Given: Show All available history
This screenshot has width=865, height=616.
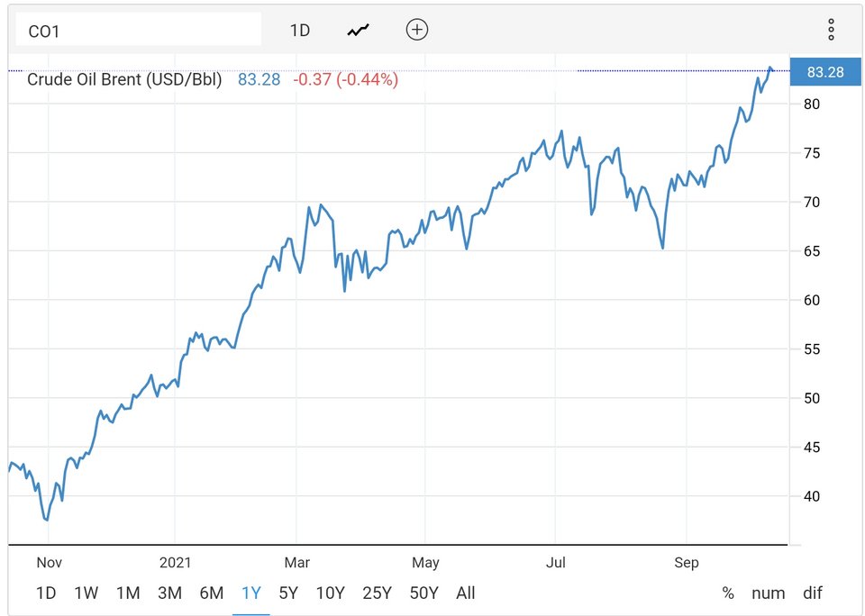Looking at the screenshot, I should tap(466, 593).
